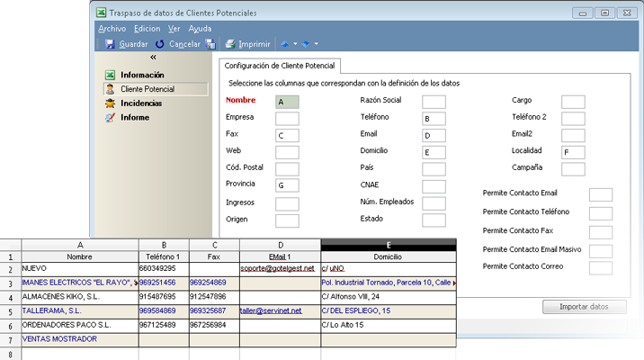Click cell 'VENTAS MOSTRADOR'

[80, 339]
